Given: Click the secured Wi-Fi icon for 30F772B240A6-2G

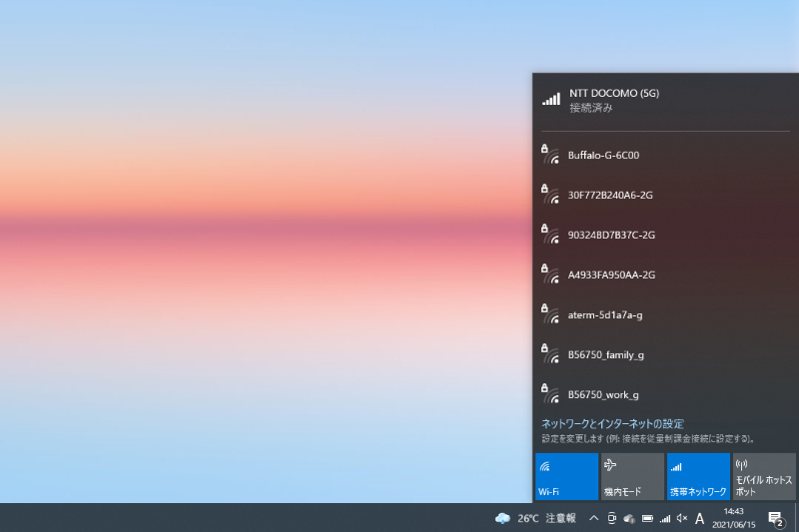Looking at the screenshot, I should click(x=550, y=194).
